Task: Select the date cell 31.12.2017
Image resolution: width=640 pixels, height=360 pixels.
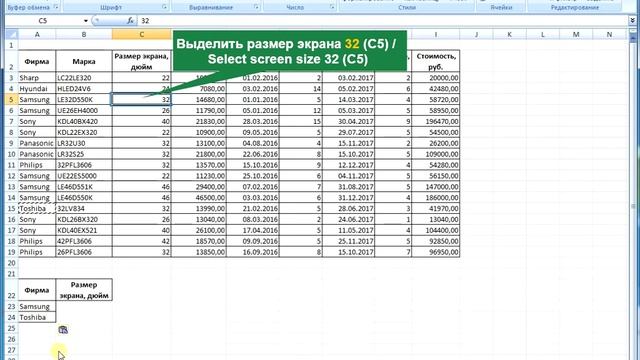Action: tap(349, 198)
